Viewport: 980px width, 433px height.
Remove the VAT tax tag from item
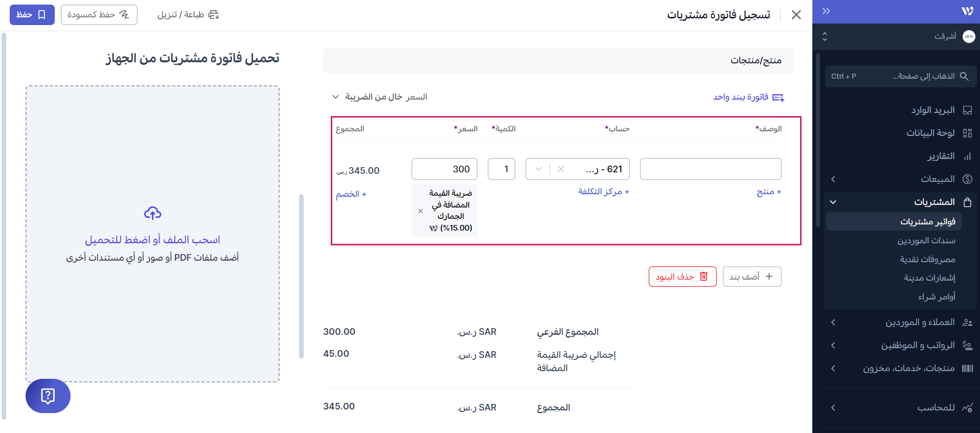[420, 211]
